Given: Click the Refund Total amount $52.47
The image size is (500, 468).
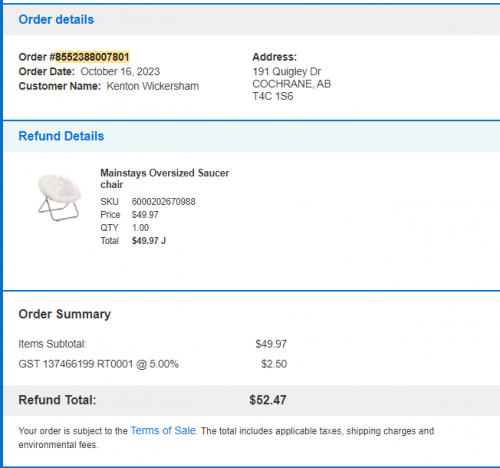Looking at the screenshot, I should [268, 400].
